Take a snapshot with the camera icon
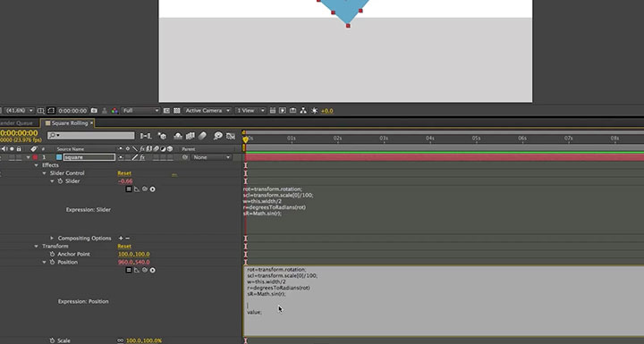The image size is (644, 344). pos(94,111)
